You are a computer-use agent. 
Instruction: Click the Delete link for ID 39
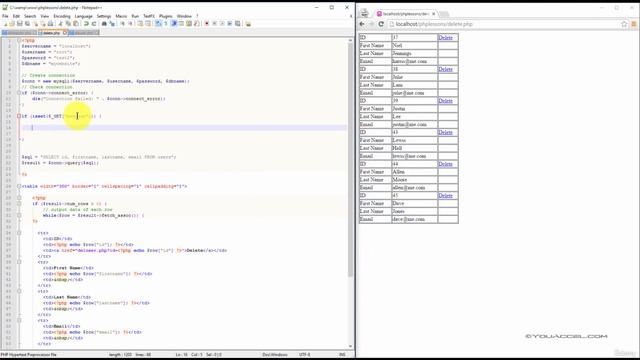click(x=445, y=101)
